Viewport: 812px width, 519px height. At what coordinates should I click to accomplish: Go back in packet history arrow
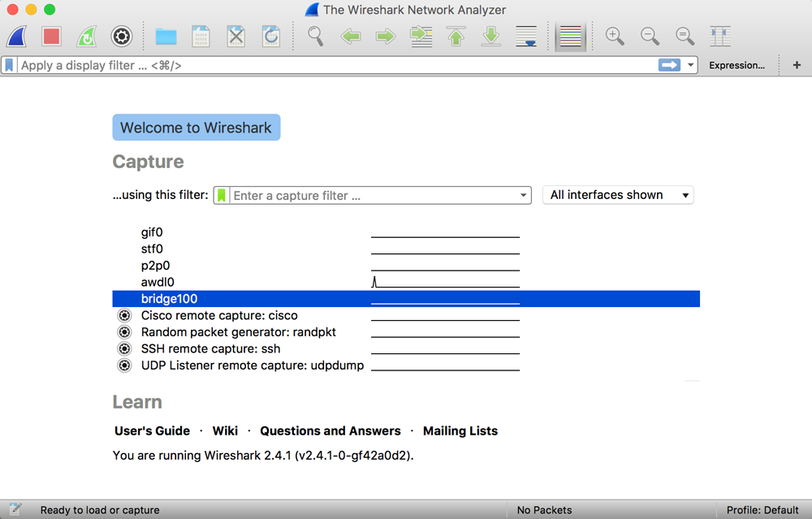click(x=351, y=37)
